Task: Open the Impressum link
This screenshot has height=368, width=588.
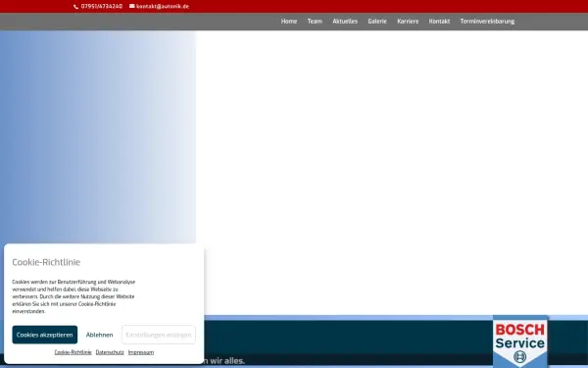Action: (141, 352)
